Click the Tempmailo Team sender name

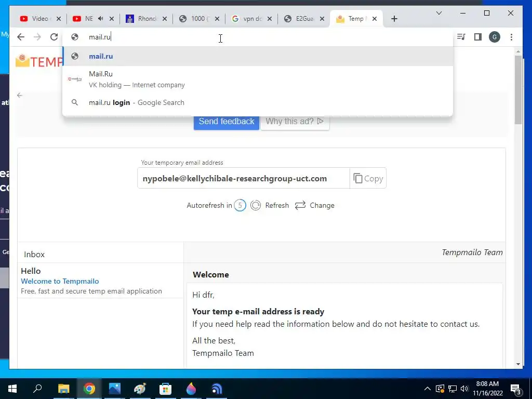coord(472,252)
